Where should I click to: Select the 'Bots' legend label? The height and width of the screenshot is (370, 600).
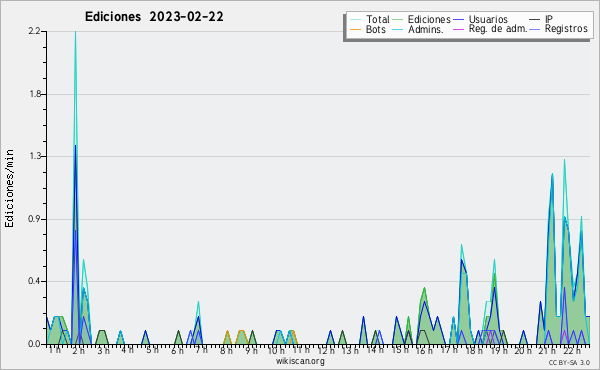375,29
